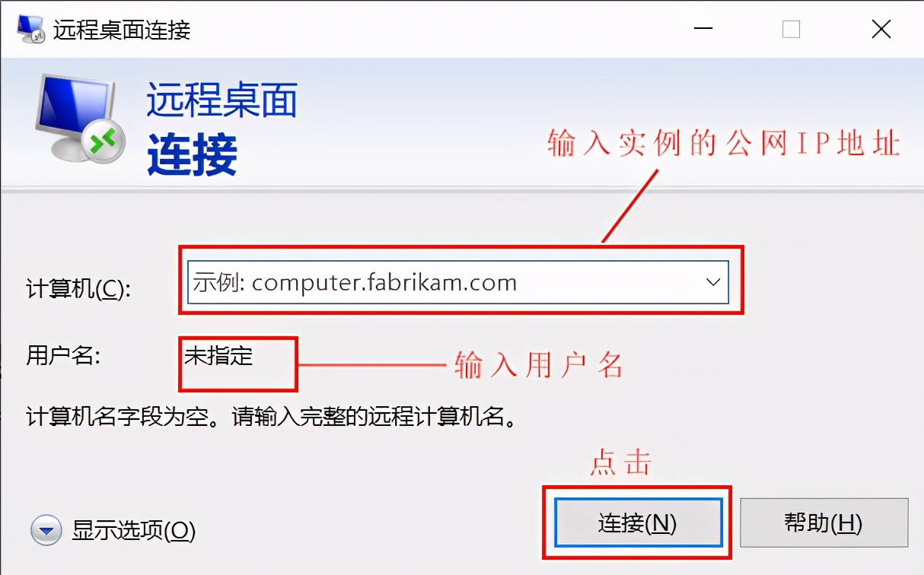Open the 显示选项(O) label text

(x=134, y=530)
